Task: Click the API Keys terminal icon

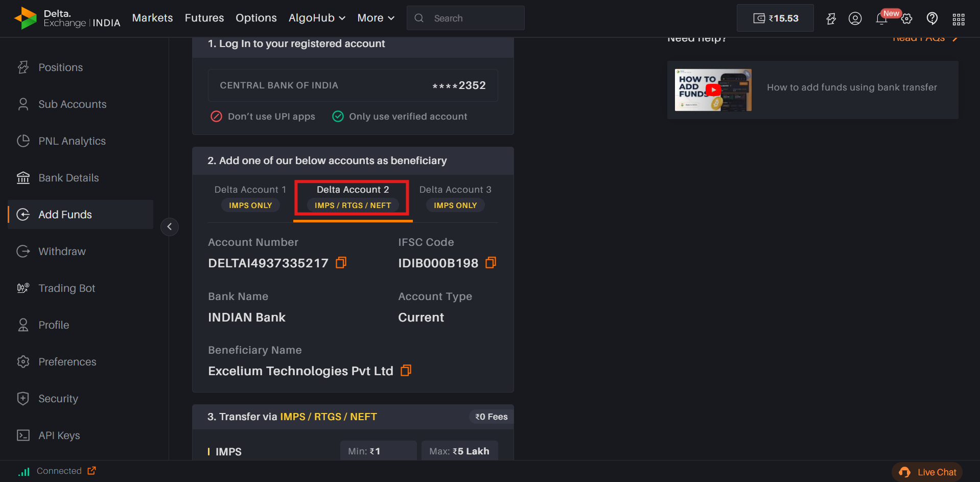Action: (x=23, y=435)
